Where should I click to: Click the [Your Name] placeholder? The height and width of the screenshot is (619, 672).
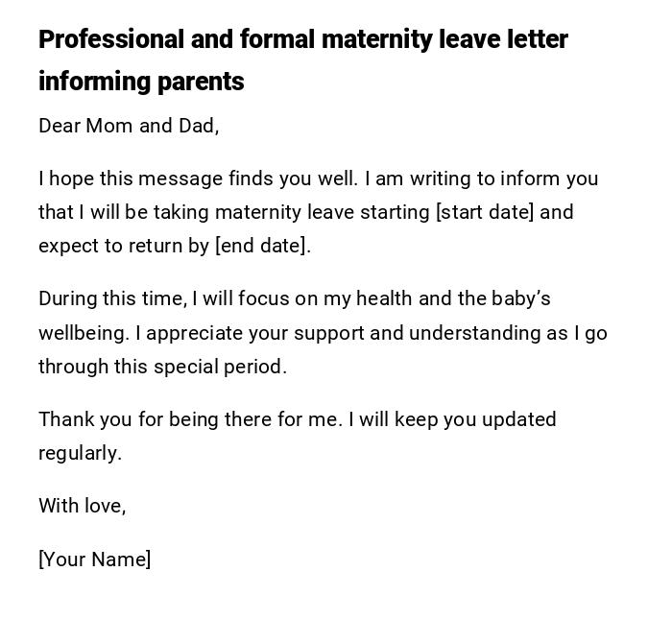[94, 559]
